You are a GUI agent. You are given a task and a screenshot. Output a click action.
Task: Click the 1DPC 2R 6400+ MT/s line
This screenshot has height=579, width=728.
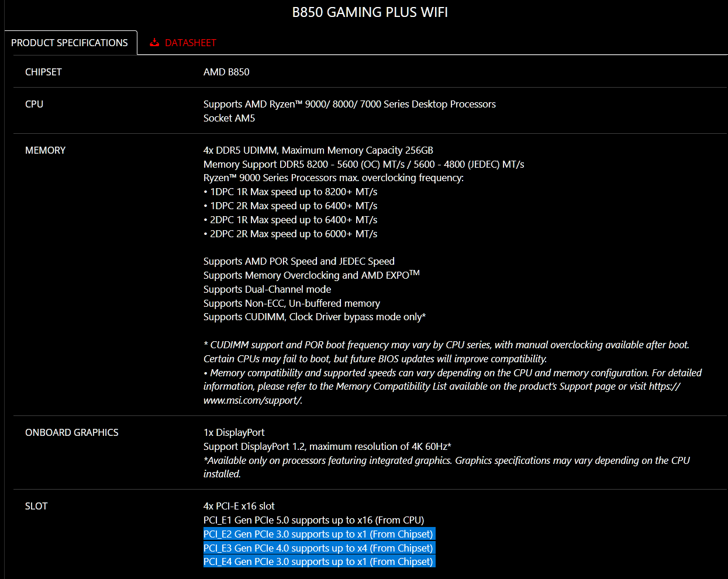tap(291, 206)
